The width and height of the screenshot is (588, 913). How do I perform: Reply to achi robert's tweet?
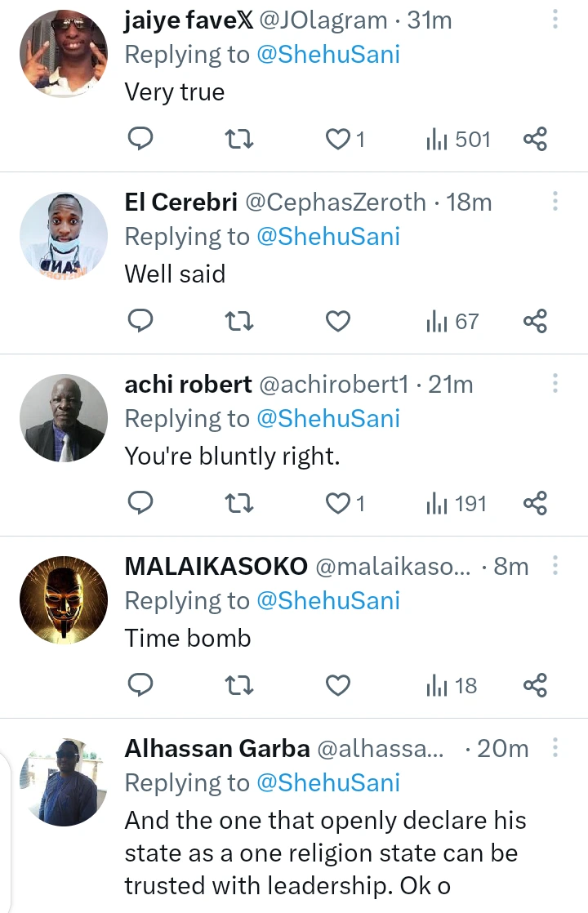pos(141,504)
